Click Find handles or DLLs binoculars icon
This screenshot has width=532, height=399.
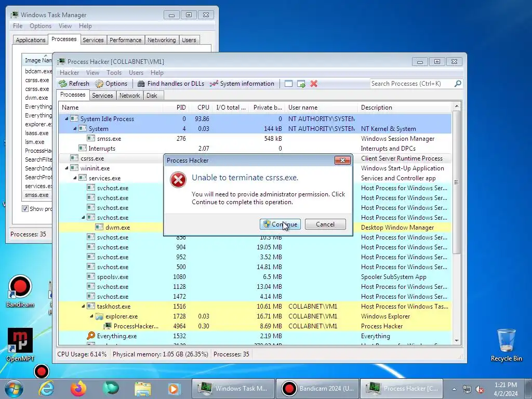point(141,84)
